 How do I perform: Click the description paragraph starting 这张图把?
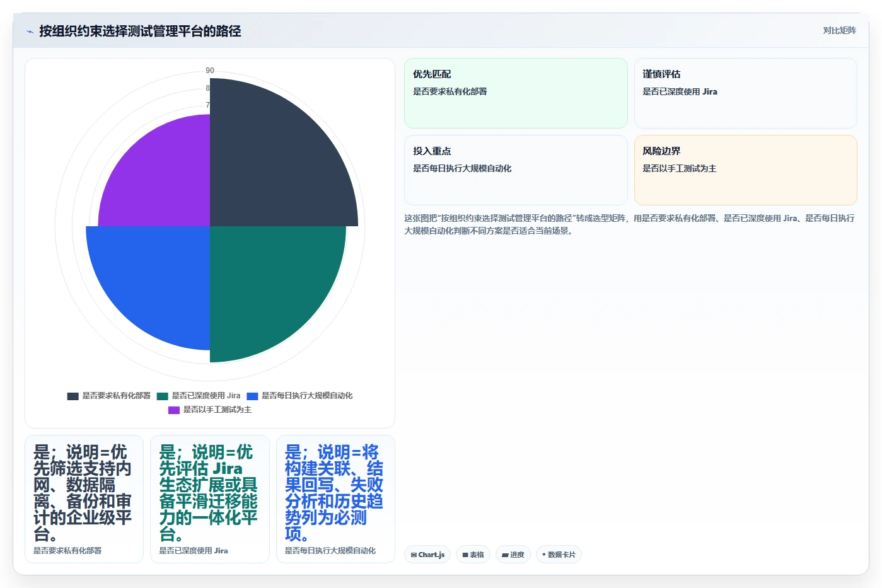629,224
